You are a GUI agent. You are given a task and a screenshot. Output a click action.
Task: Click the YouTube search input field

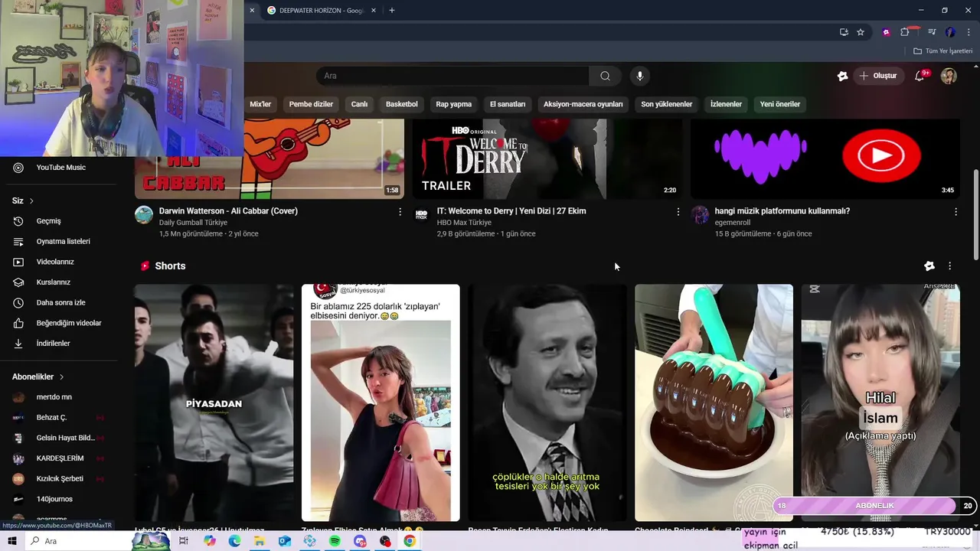[x=453, y=76]
